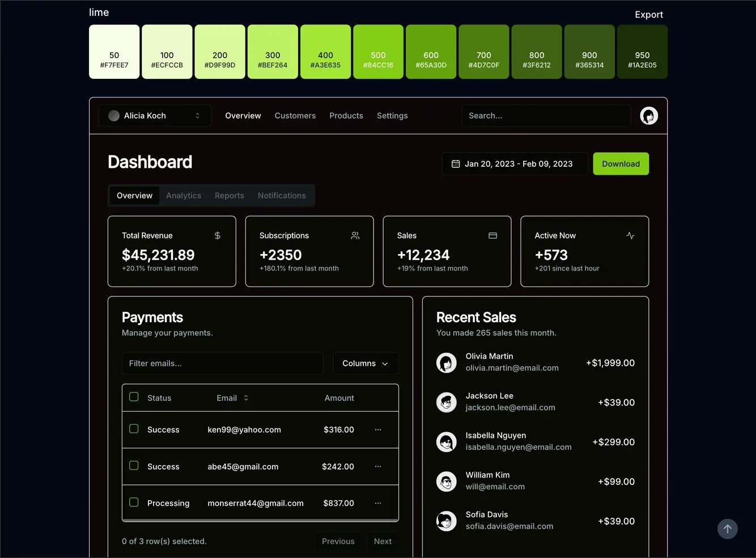Click the Next pagination button
The height and width of the screenshot is (558, 756).
pyautogui.click(x=383, y=542)
